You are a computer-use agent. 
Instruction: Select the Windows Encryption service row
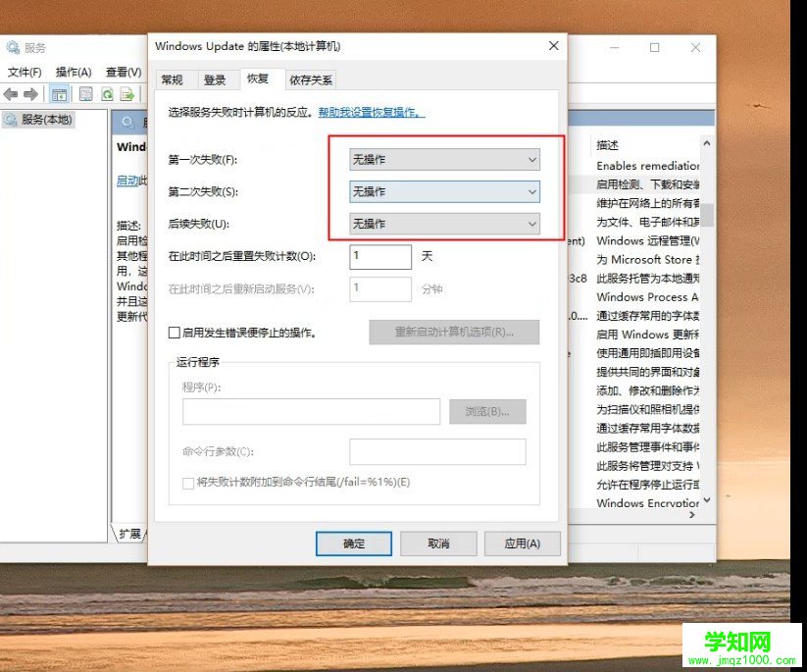(x=647, y=503)
